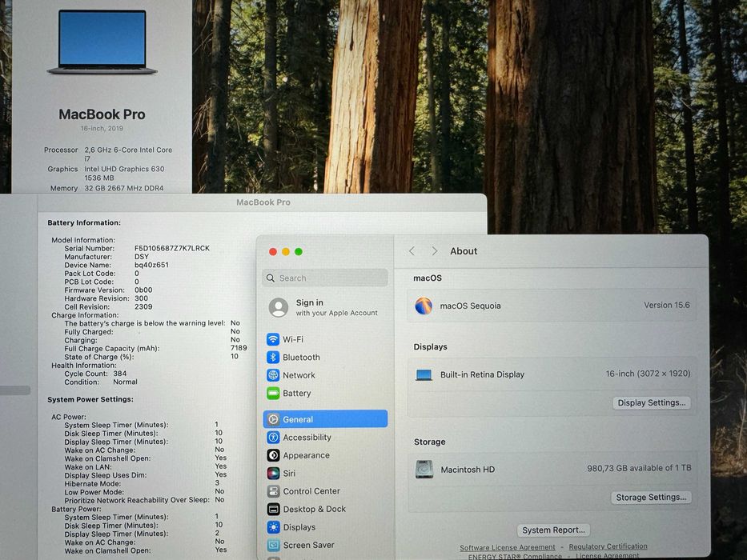747x560 pixels.
Task: Click the 16-inch, 2019 model text
Action: (x=102, y=128)
